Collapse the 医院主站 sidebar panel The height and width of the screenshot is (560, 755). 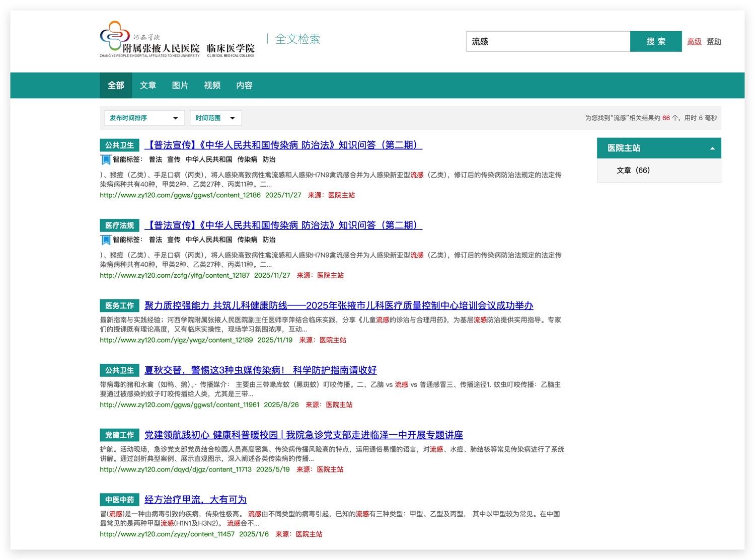point(712,148)
